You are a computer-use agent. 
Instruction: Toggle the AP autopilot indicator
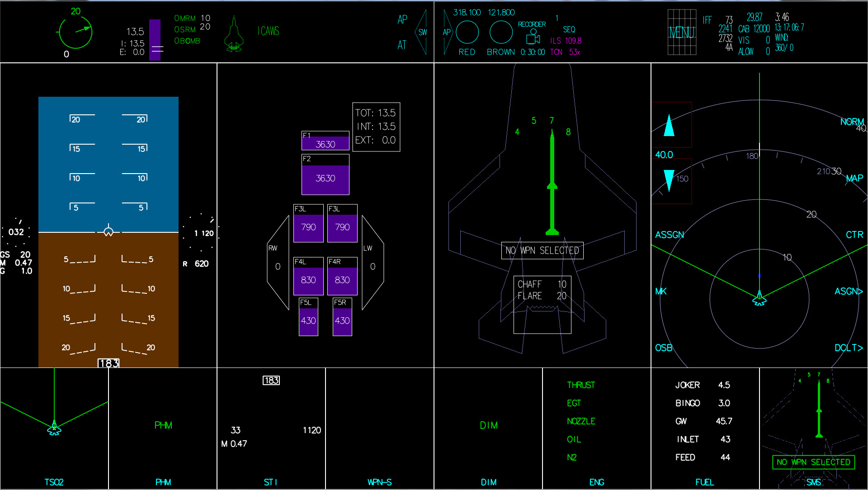[x=402, y=19]
